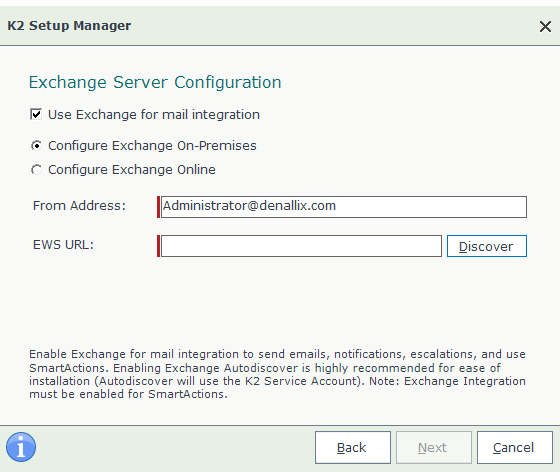Image resolution: width=560 pixels, height=472 pixels.
Task: Click the greyed-out Next button
Action: pos(434,447)
